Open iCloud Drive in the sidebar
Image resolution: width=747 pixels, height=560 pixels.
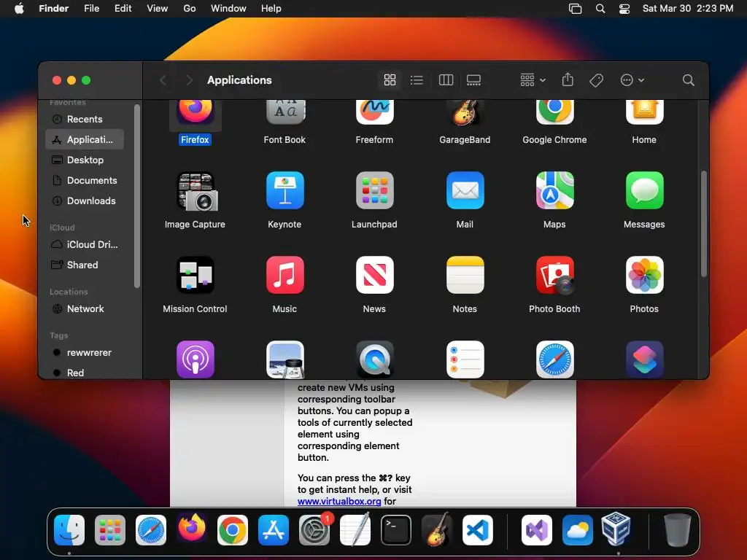click(x=85, y=244)
